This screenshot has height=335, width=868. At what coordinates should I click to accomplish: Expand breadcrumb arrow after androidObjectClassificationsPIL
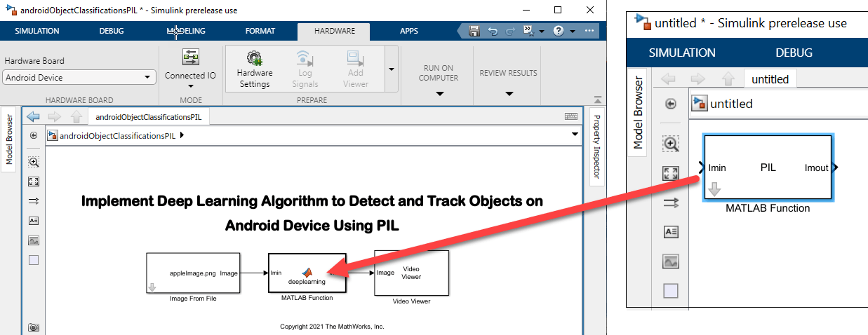point(182,135)
